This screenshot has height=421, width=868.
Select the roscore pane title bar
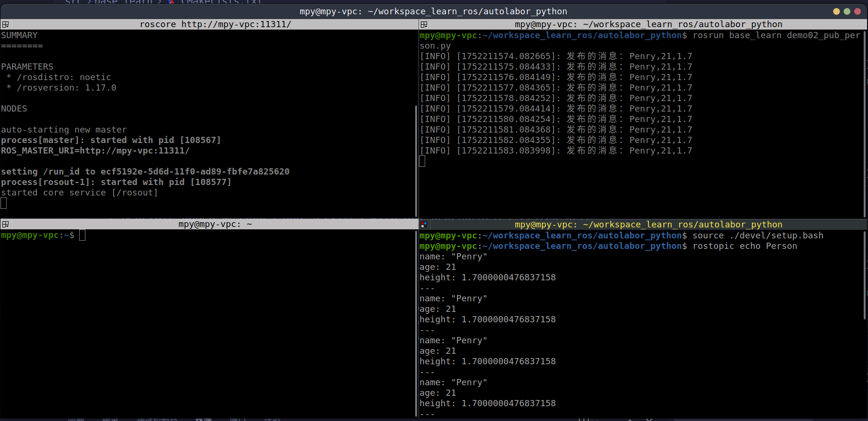[215, 24]
